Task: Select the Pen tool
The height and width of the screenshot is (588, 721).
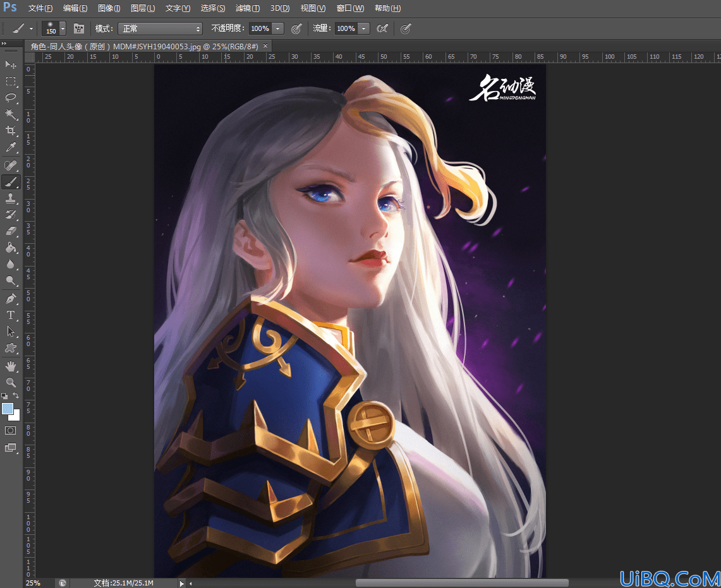Action: coord(11,299)
